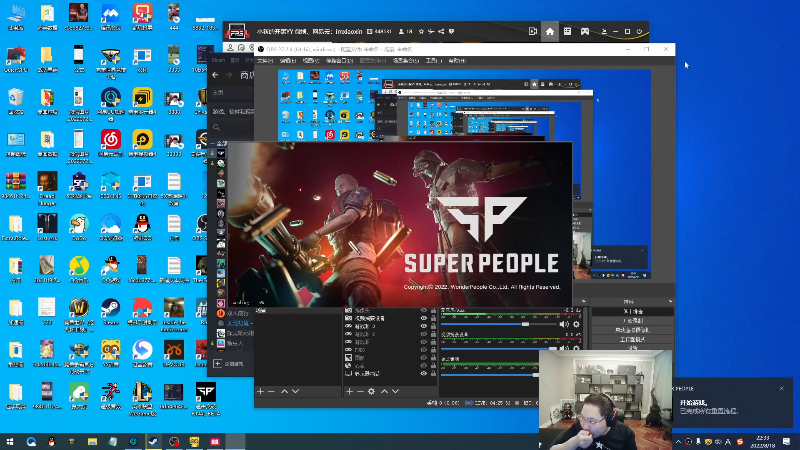The image size is (800, 450).
Task: Click the first mixer channel volume slider handle
Action: click(525, 324)
